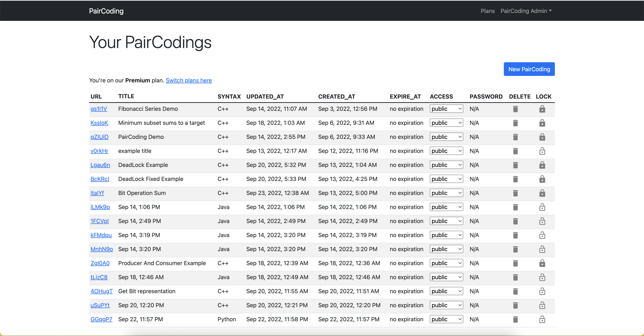Lock the lLMk9p pairing
This screenshot has width=644, height=336.
pos(542,207)
